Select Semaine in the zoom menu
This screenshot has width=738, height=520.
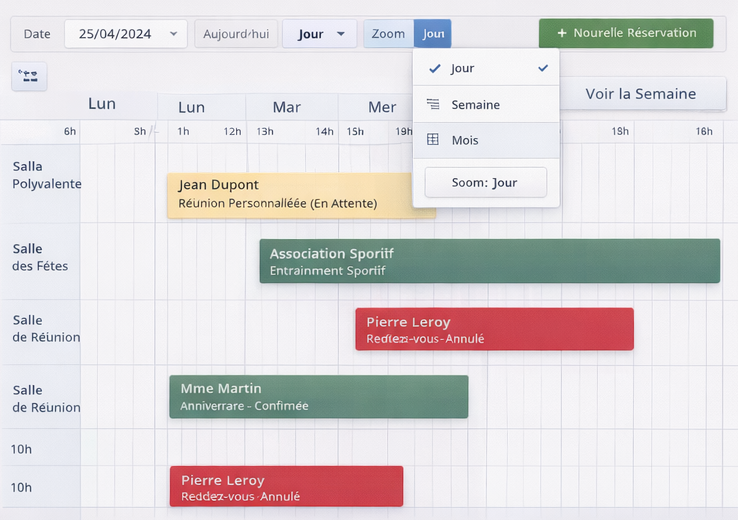click(x=486, y=104)
